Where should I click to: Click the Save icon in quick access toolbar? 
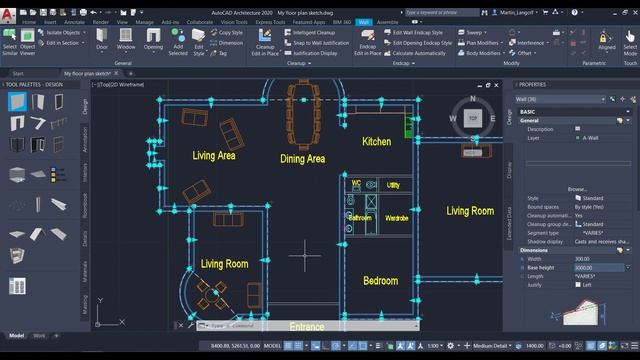point(43,13)
